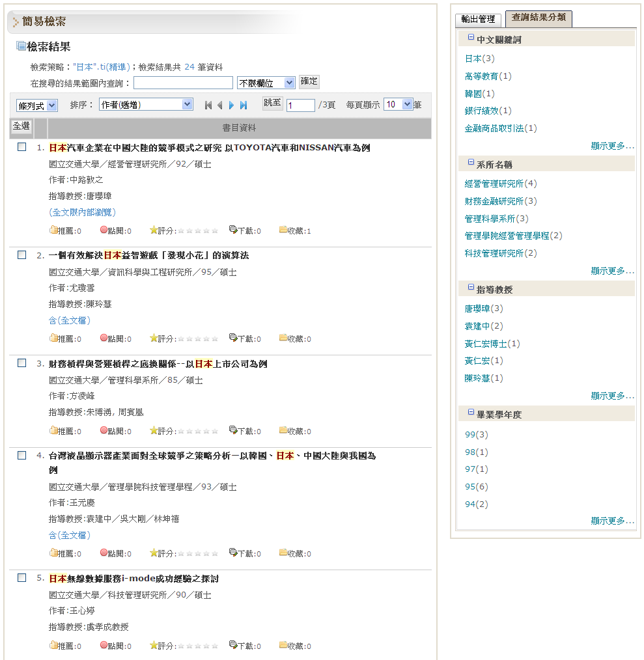The image size is (644, 660).
Task: Click the 推薦 folder icon for record 1
Action: point(53,230)
